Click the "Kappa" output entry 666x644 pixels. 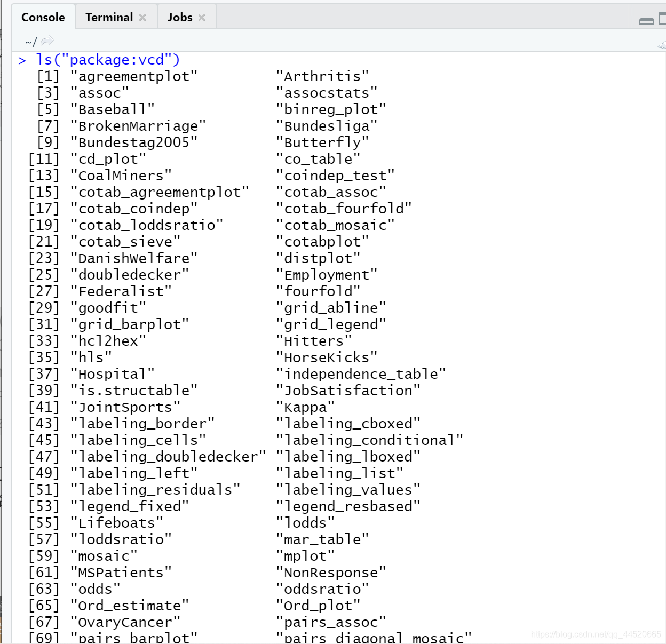[305, 407]
